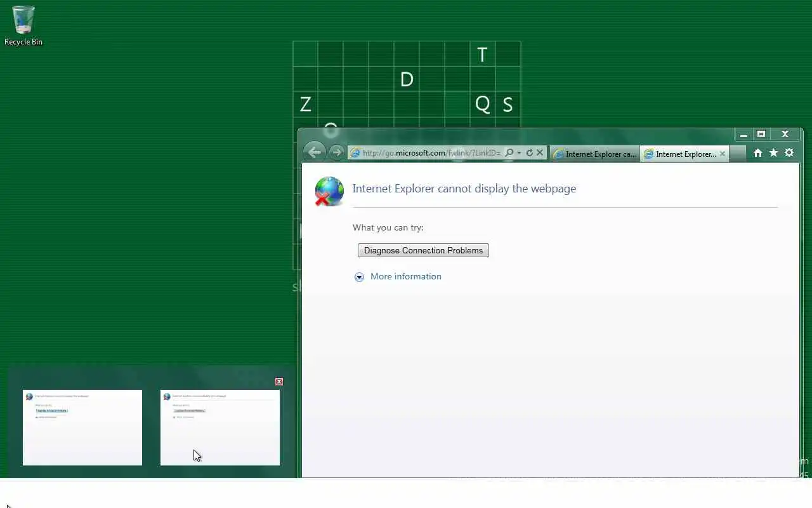Refresh the page with the reload icon
812x508 pixels.
529,153
